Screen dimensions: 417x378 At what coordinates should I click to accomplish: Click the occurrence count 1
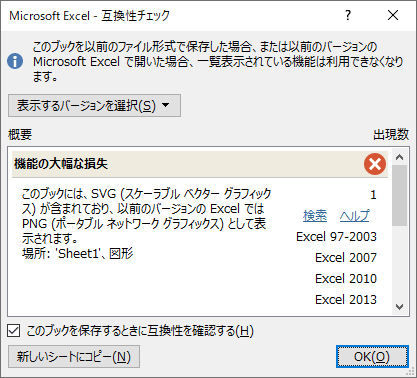373,195
